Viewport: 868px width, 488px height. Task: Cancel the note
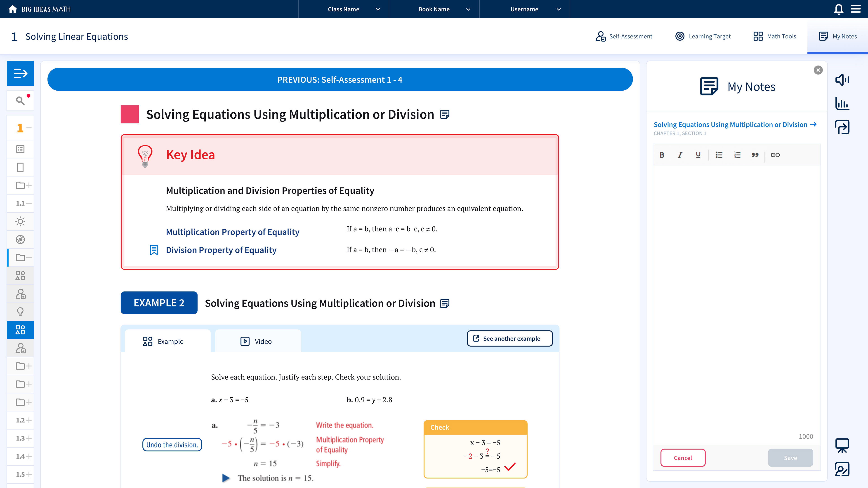click(x=683, y=458)
